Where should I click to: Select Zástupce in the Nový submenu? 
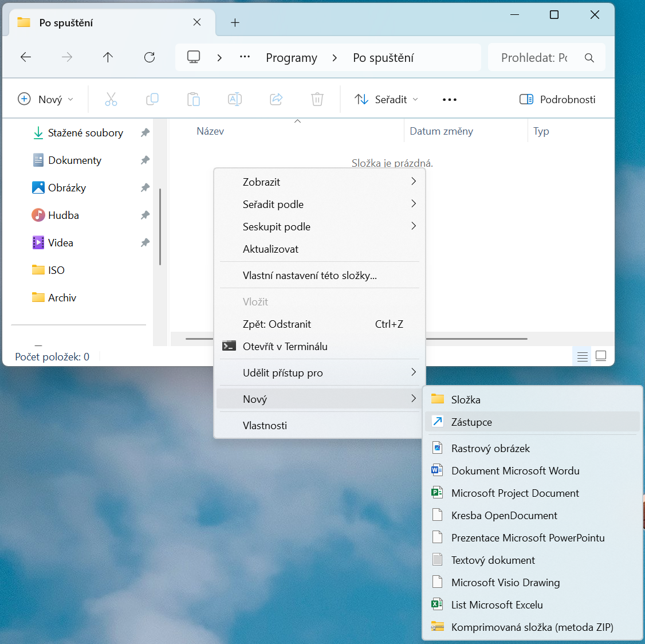[532, 422]
